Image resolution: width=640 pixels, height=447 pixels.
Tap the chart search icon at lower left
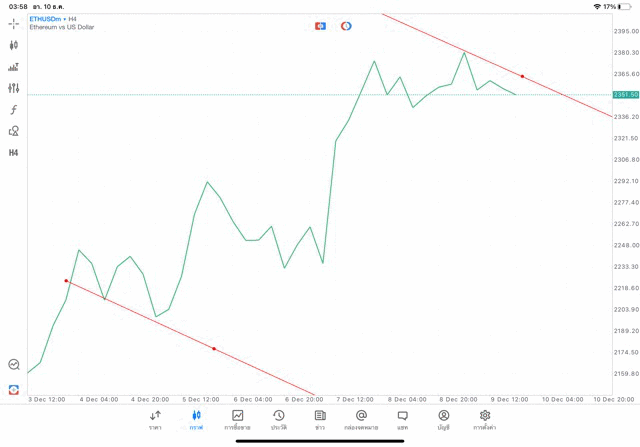14,365
